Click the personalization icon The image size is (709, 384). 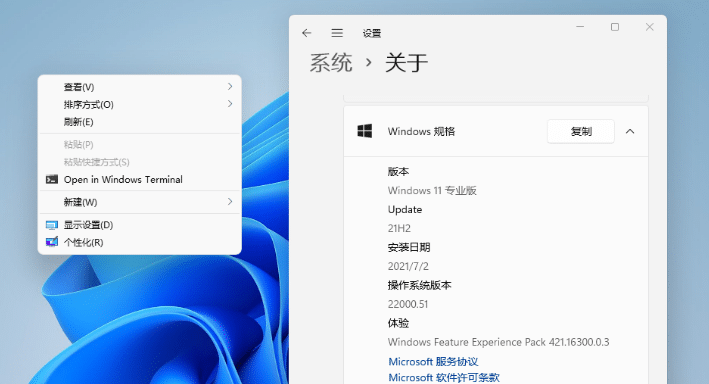pos(52,242)
